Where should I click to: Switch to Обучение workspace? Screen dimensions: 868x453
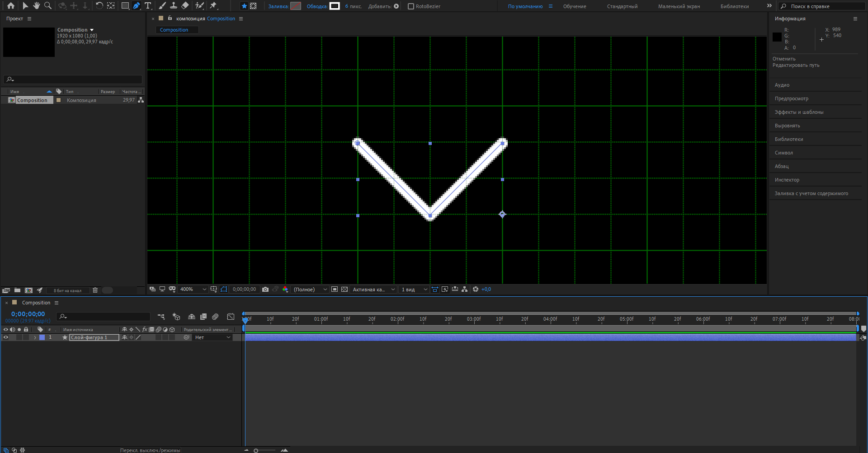tap(575, 6)
